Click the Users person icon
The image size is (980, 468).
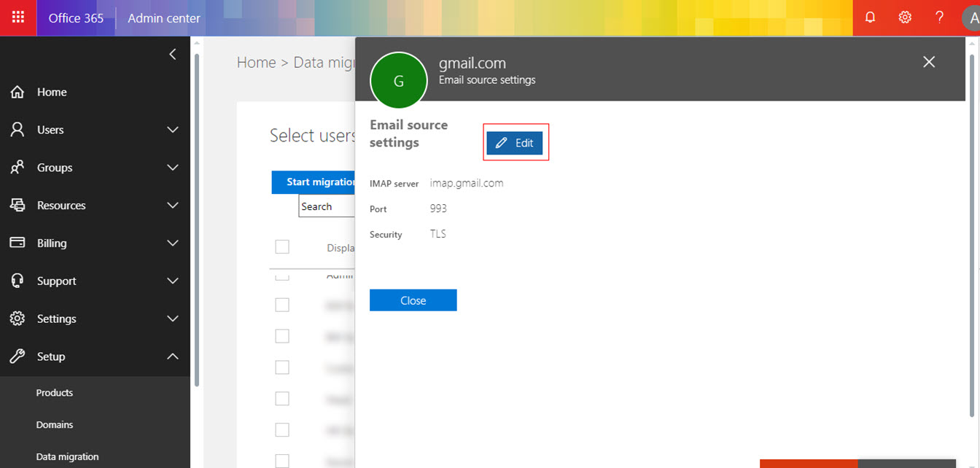[x=17, y=130]
